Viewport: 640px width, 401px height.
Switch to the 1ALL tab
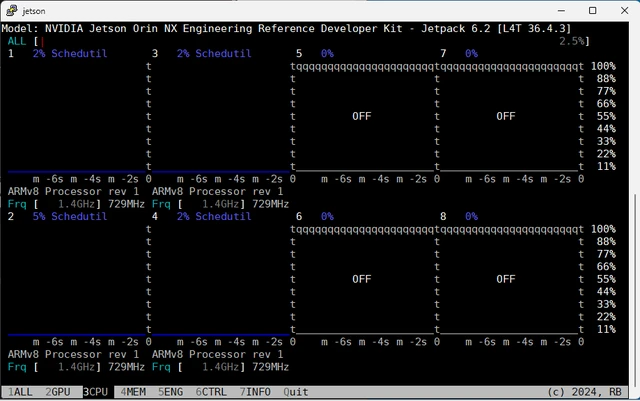click(21, 393)
